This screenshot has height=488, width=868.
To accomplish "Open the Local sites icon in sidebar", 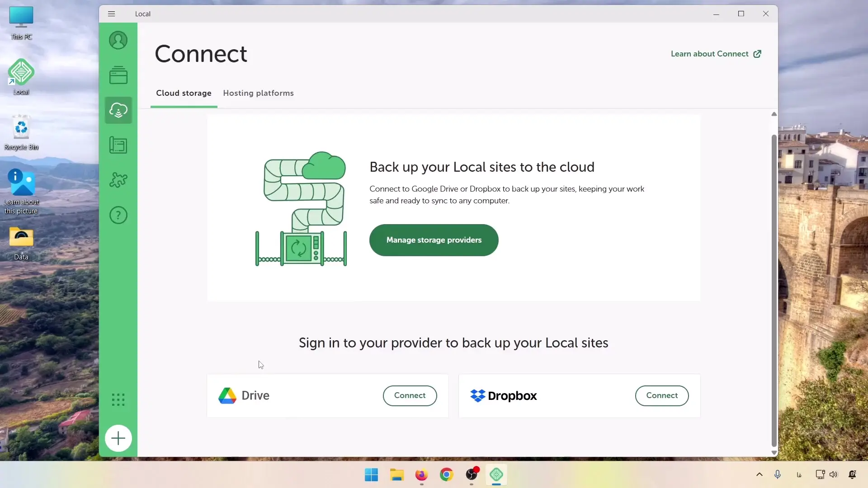I will point(118,75).
